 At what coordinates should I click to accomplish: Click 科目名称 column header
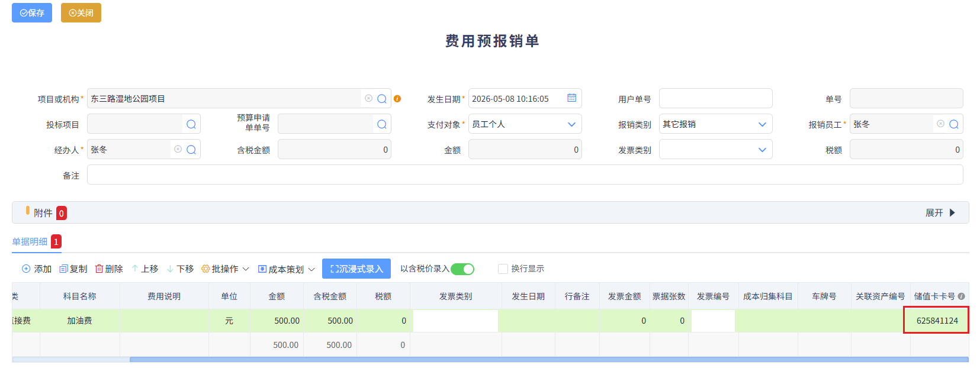(x=80, y=296)
